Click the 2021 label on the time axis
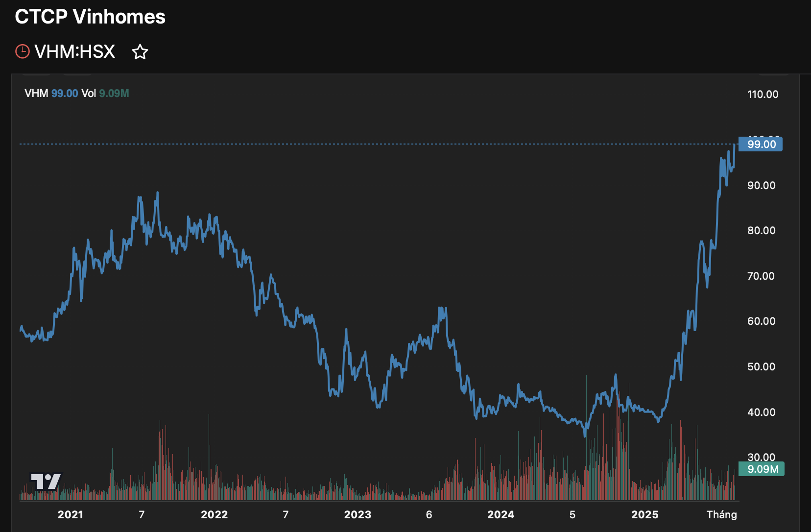The width and height of the screenshot is (811, 532). point(71,514)
